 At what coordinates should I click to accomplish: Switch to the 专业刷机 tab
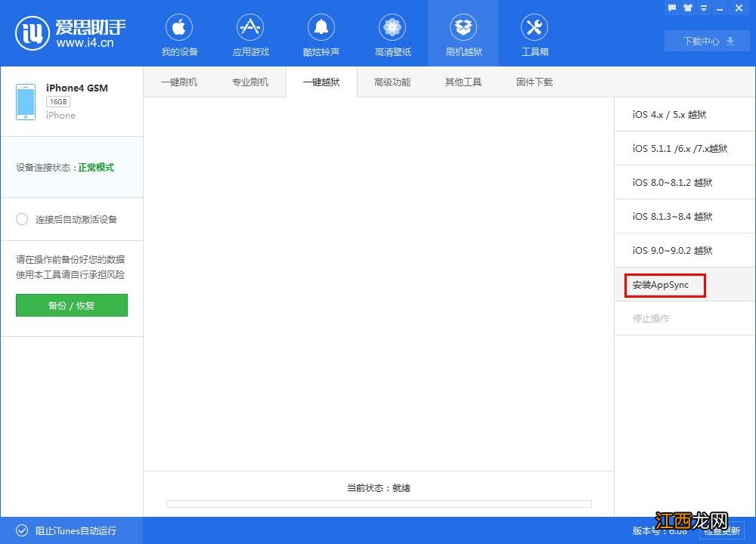250,82
